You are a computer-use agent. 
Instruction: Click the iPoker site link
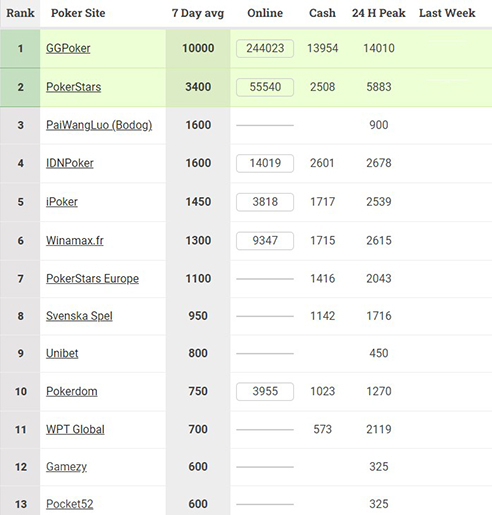pyautogui.click(x=62, y=202)
